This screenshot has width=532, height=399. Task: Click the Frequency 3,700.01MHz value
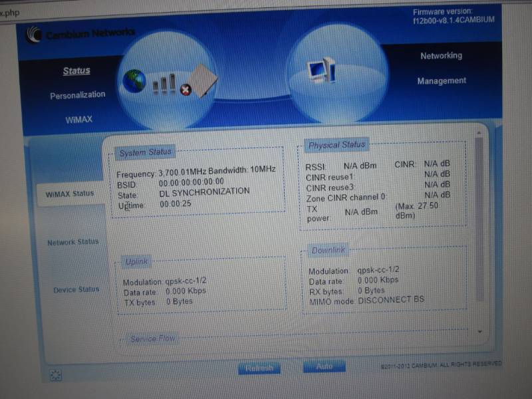click(182, 172)
